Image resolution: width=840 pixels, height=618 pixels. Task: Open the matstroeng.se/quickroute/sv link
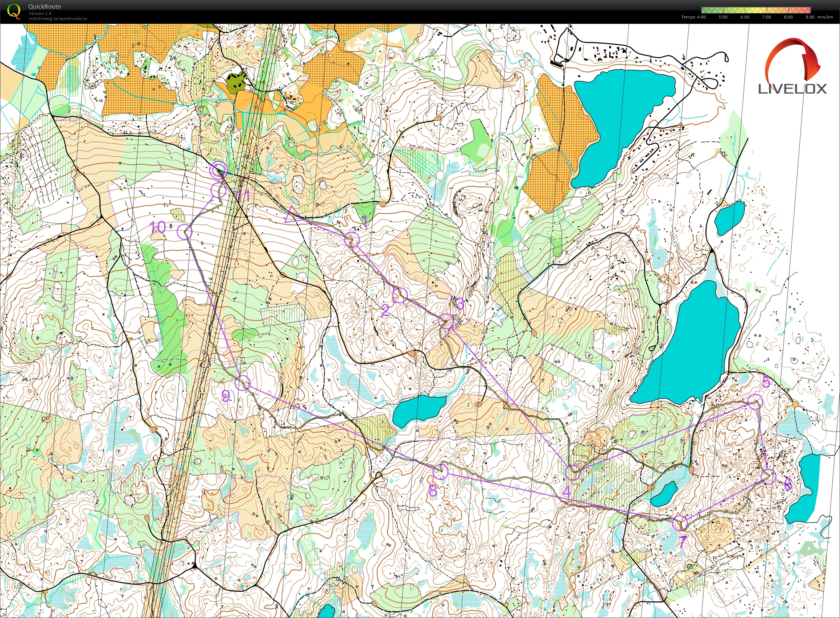point(58,18)
